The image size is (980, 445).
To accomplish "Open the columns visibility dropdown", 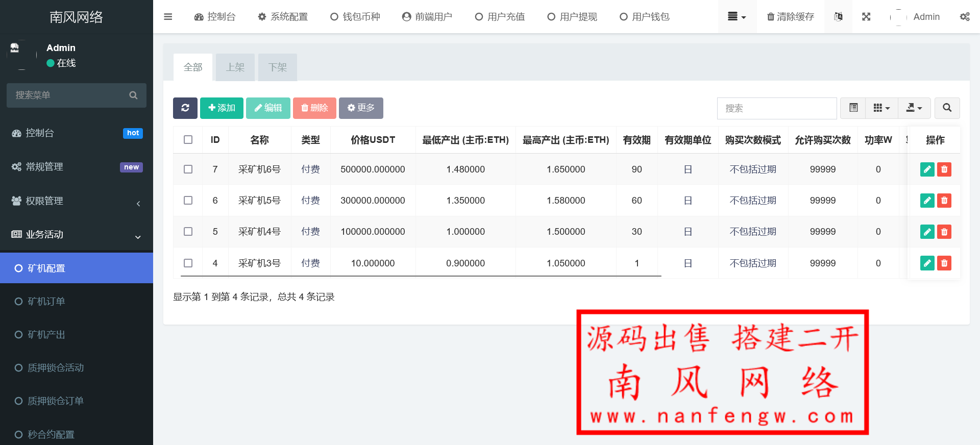I will point(881,108).
